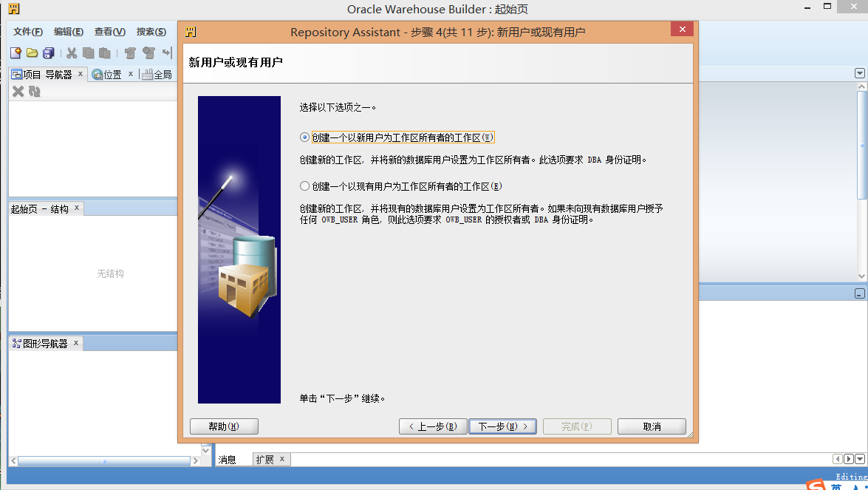Open the tab list dropdown in editor area
868x490 pixels.
pos(860,73)
